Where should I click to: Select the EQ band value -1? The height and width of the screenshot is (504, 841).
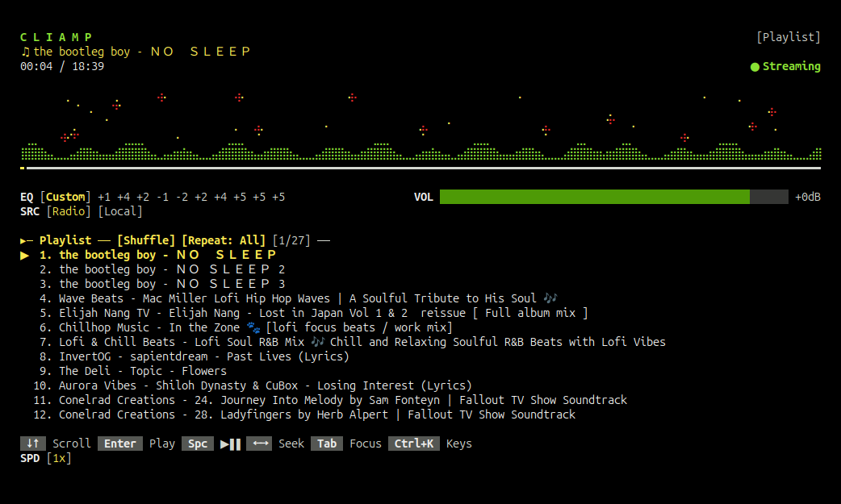point(162,197)
